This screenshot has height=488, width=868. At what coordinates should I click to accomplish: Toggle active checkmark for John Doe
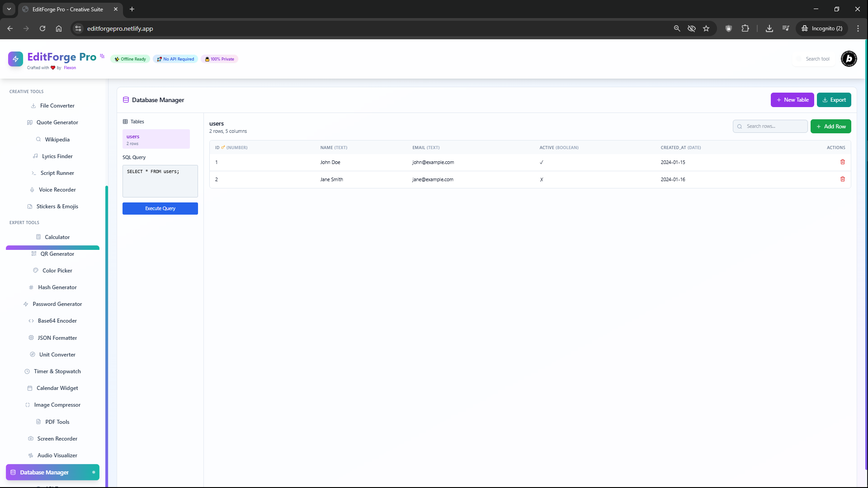pyautogui.click(x=541, y=163)
